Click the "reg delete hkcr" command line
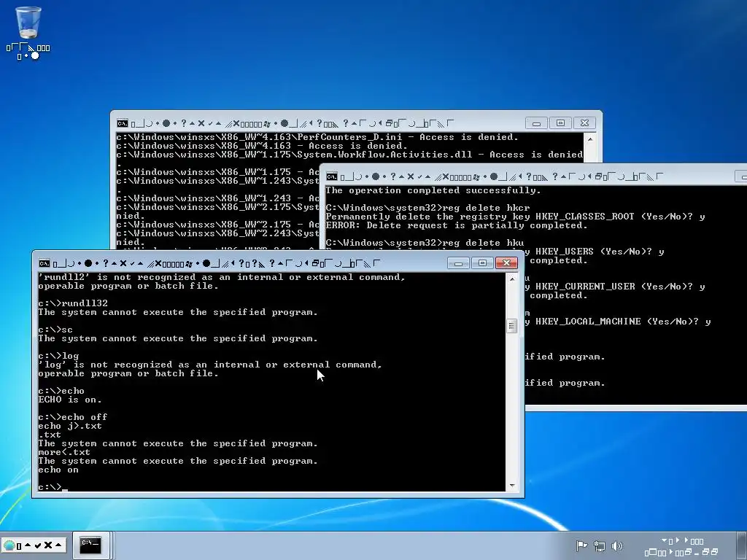The width and height of the screenshot is (747, 560). tap(427, 208)
